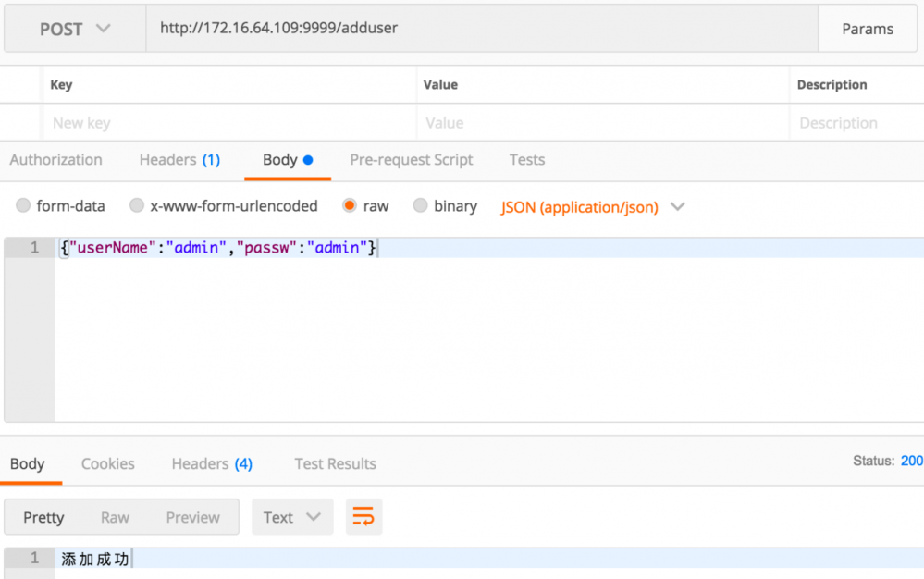The image size is (924, 579).
Task: Select the binary body option
Action: point(421,206)
